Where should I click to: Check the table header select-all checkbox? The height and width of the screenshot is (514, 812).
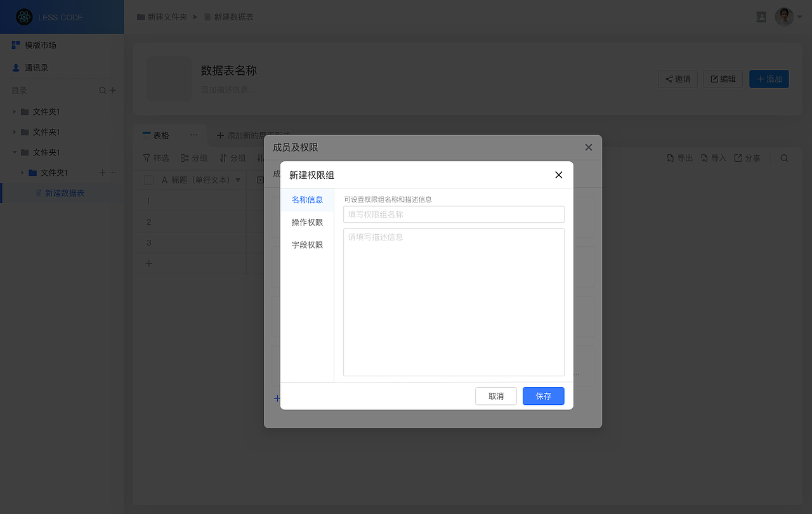click(148, 180)
